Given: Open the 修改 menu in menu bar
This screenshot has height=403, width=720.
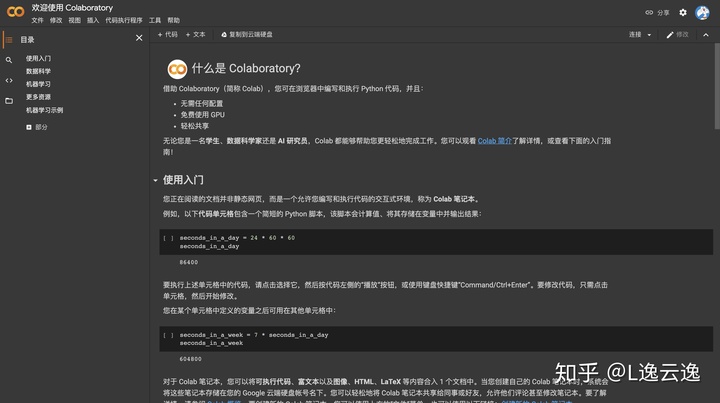Looking at the screenshot, I should coord(56,20).
